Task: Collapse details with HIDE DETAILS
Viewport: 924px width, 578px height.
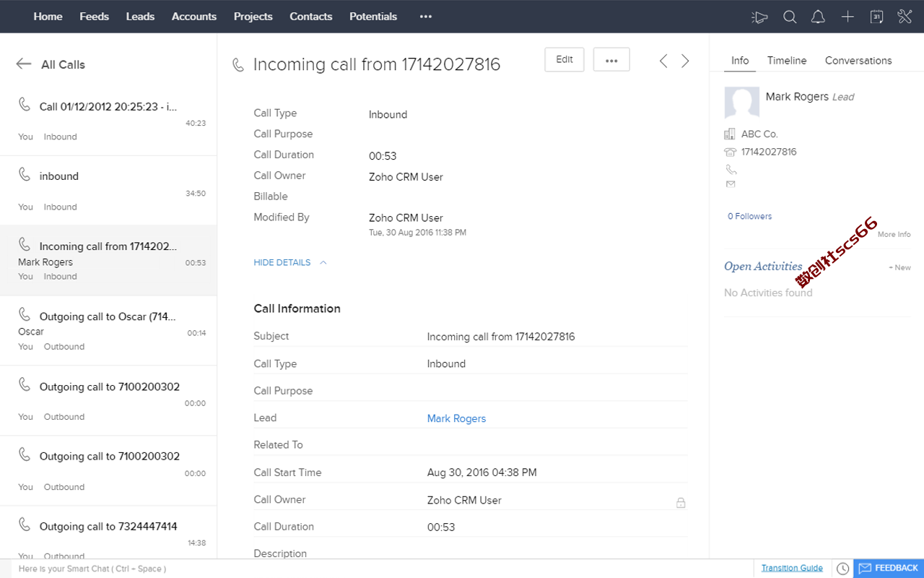Action: (290, 262)
